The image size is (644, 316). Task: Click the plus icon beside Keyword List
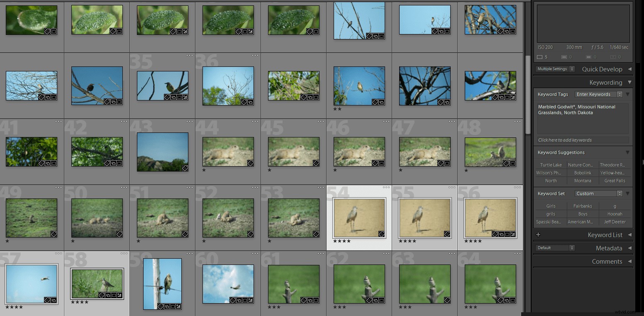pyautogui.click(x=538, y=235)
